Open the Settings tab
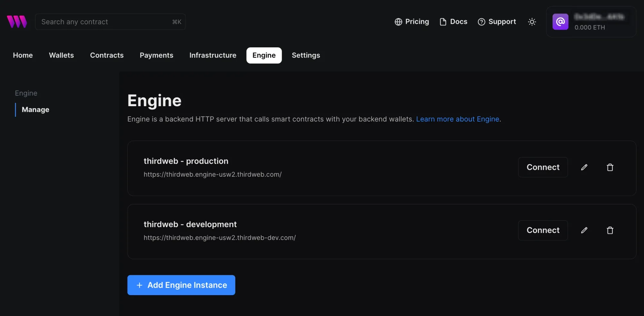The width and height of the screenshot is (644, 316). click(306, 55)
